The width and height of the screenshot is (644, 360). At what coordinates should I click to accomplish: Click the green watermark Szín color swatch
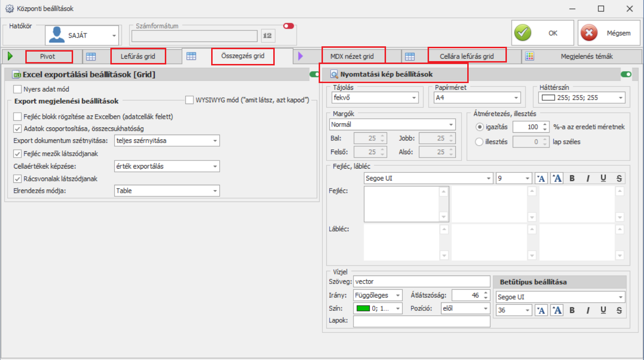pyautogui.click(x=364, y=308)
